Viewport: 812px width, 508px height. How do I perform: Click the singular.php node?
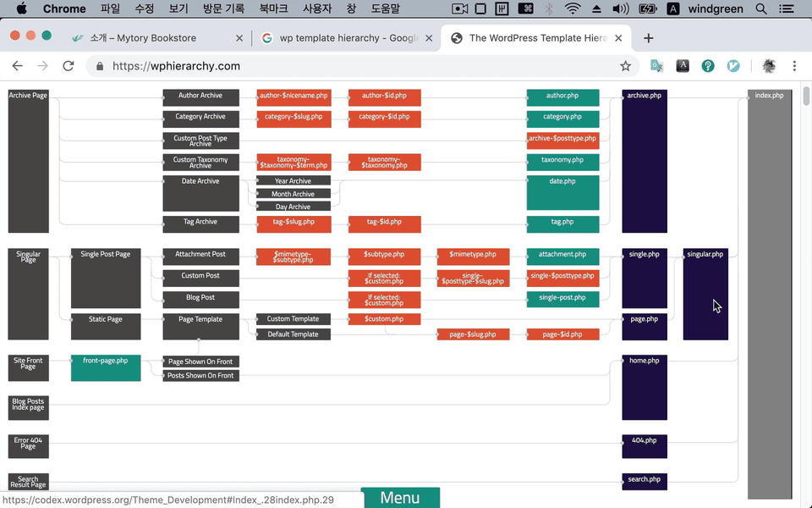pos(705,294)
